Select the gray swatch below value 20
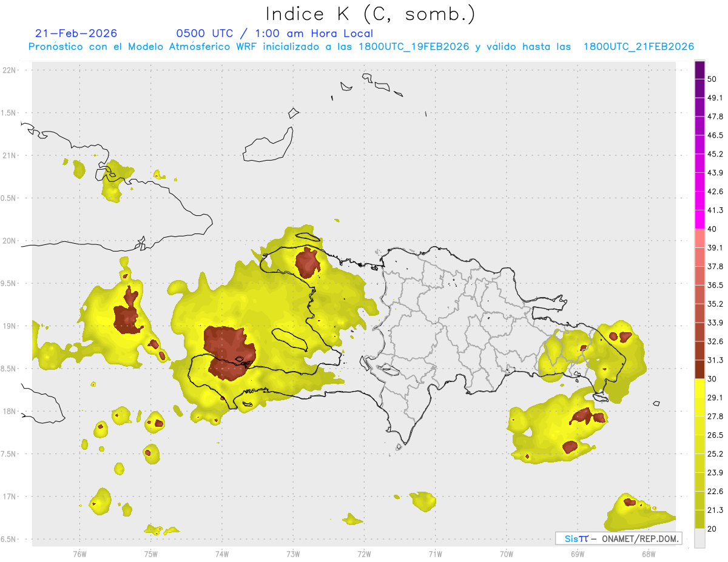Image resolution: width=728 pixels, height=562 pixels. (699, 538)
